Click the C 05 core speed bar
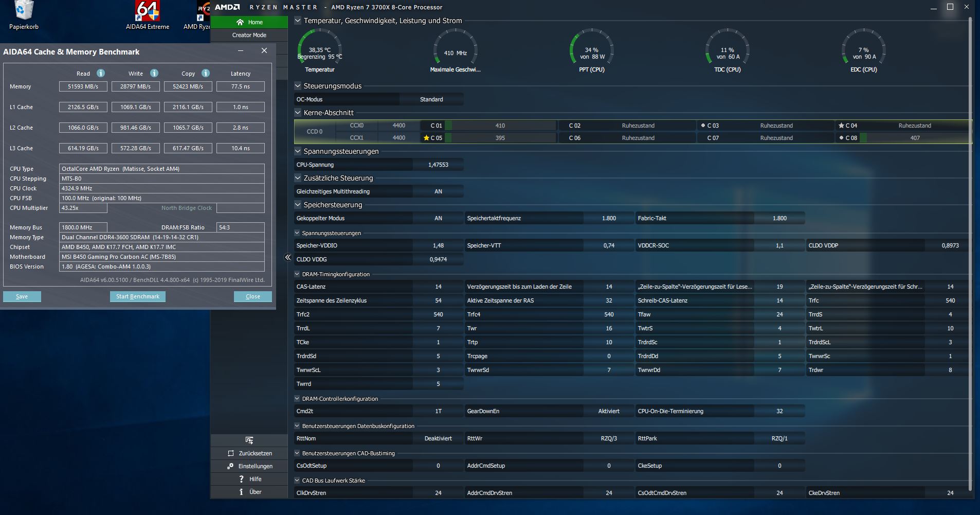Image resolution: width=980 pixels, height=515 pixels. click(500, 138)
